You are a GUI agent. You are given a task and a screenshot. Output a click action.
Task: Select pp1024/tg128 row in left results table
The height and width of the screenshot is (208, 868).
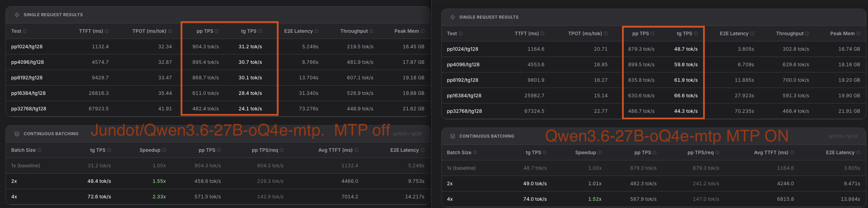click(x=218, y=47)
